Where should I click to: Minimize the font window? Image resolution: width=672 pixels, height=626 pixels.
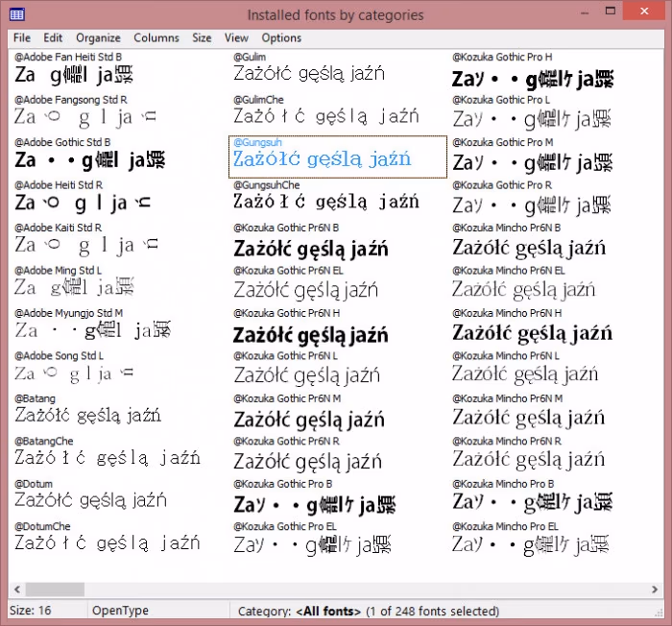pyautogui.click(x=585, y=12)
